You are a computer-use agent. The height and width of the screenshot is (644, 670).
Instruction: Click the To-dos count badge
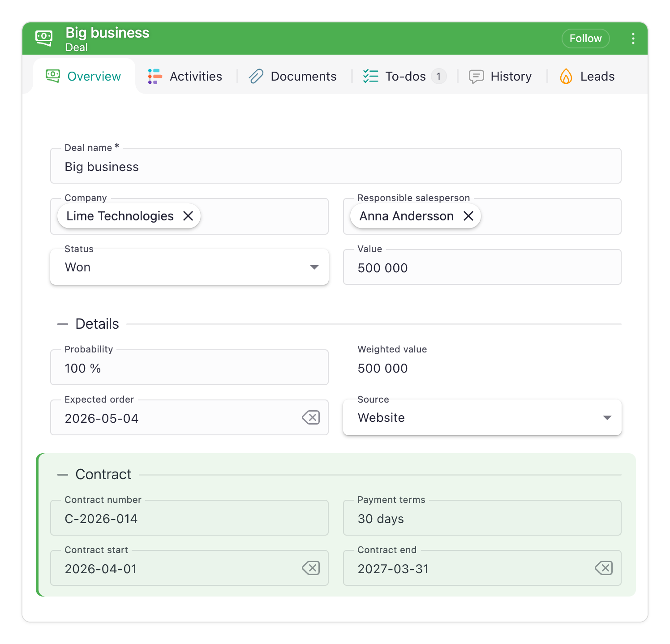click(438, 77)
